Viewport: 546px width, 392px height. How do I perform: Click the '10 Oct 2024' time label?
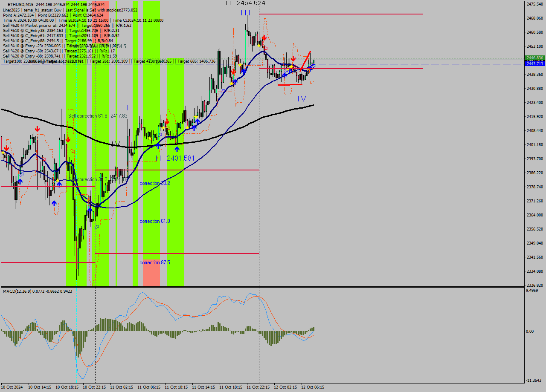pos(12,387)
